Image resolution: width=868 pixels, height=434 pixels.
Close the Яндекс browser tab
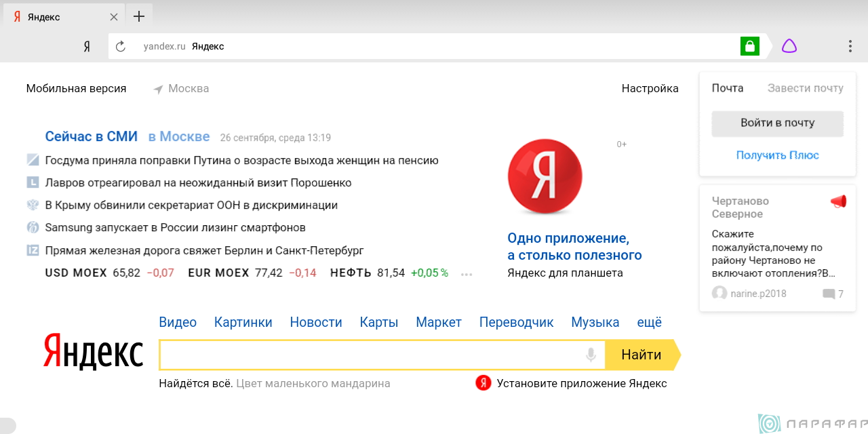click(x=114, y=17)
